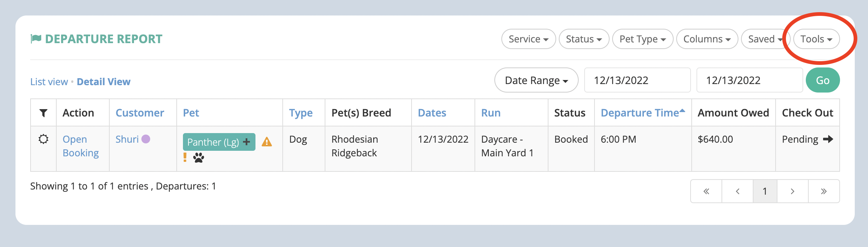This screenshot has height=247, width=868.
Task: Click the orange warning triangle beside Panther
Action: [267, 142]
